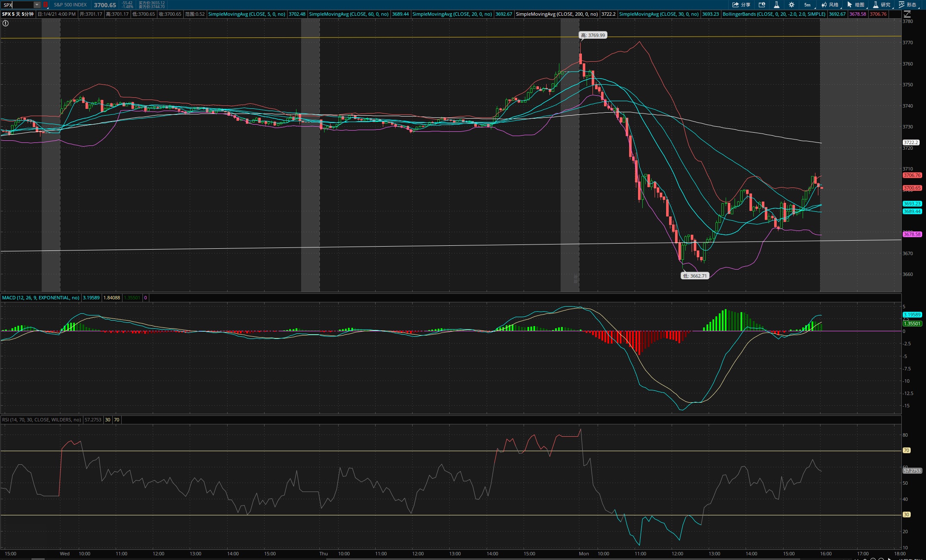Click the chart alert exclamation icon
The height and width of the screenshot is (560, 926).
point(6,23)
